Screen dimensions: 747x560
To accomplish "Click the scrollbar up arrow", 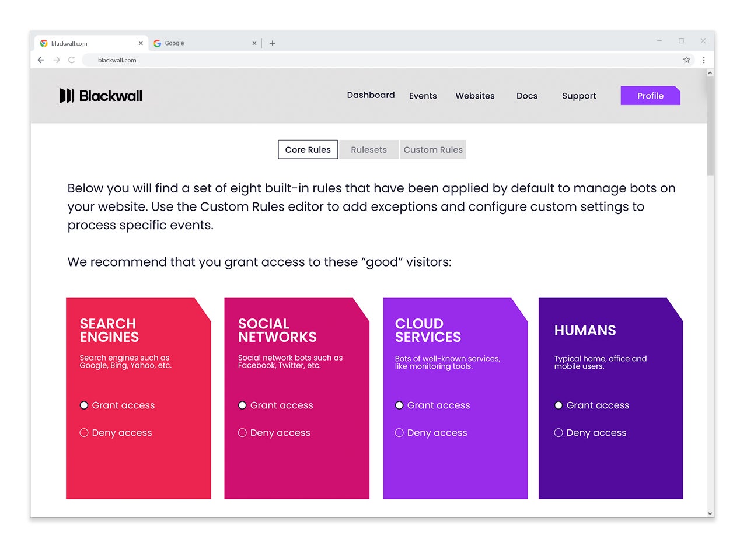I will click(x=710, y=73).
